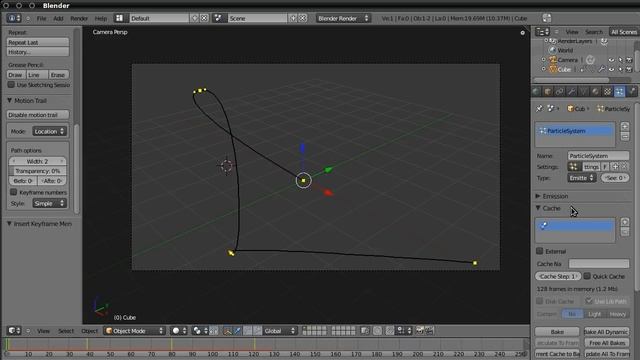The image size is (640, 360).
Task: Adjust the path Width 2 slider
Action: click(x=38, y=161)
